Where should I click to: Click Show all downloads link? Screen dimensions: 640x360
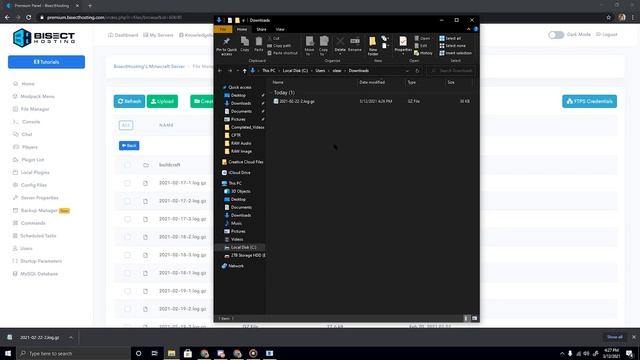point(615,337)
